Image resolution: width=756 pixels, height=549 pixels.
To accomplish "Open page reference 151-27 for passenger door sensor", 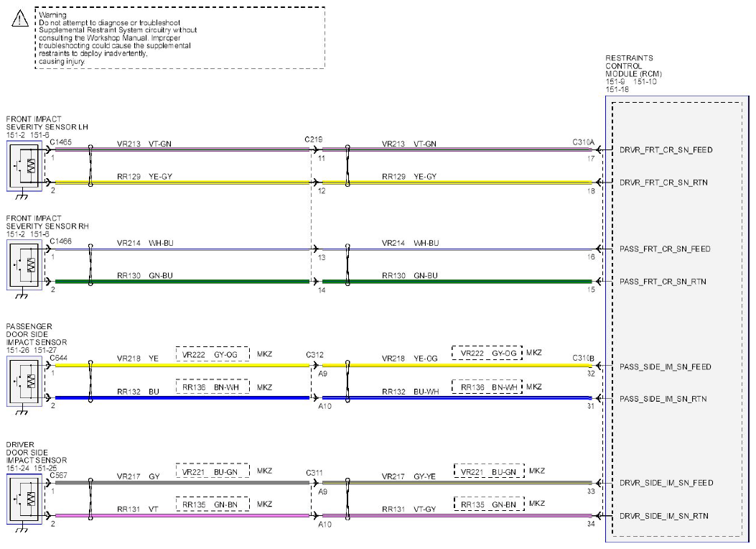I will [x=45, y=350].
